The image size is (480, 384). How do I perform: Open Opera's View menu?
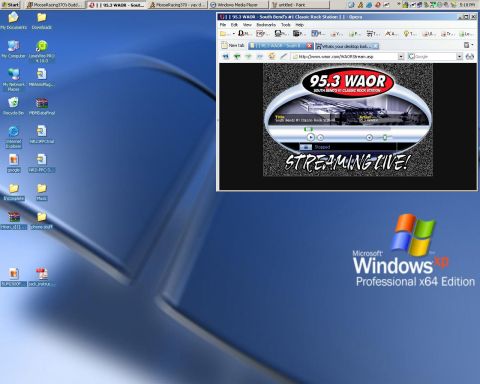pyautogui.click(x=247, y=25)
